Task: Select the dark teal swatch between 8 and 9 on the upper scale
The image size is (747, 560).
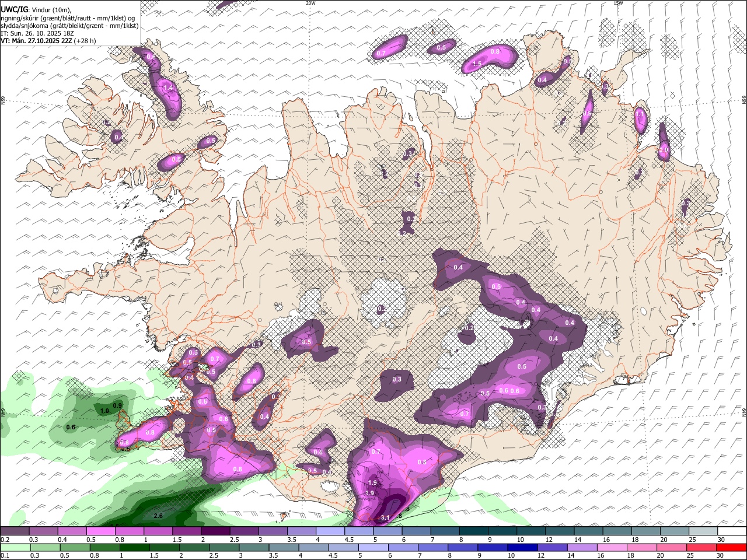Action: click(x=474, y=531)
